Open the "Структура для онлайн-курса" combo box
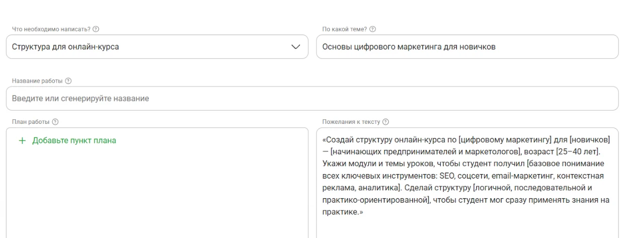 point(151,47)
